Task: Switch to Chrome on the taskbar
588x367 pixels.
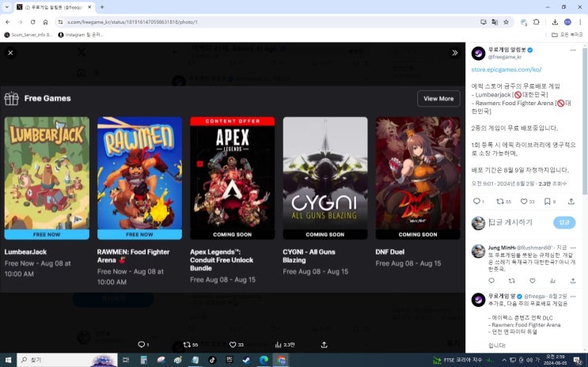Action: tap(281, 360)
